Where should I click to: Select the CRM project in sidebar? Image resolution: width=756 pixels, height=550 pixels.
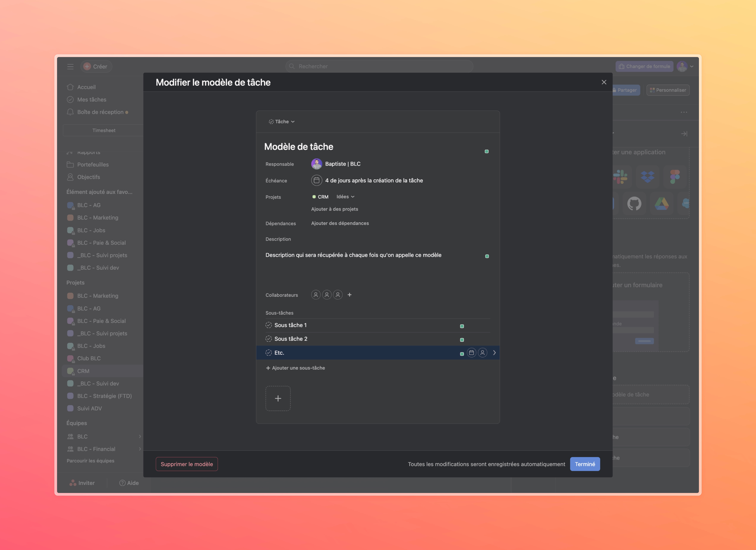click(x=102, y=371)
